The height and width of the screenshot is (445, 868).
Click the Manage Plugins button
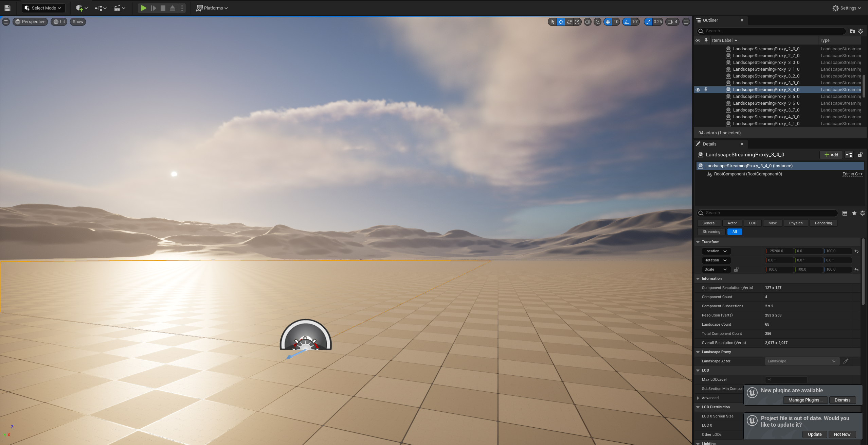[805, 400]
